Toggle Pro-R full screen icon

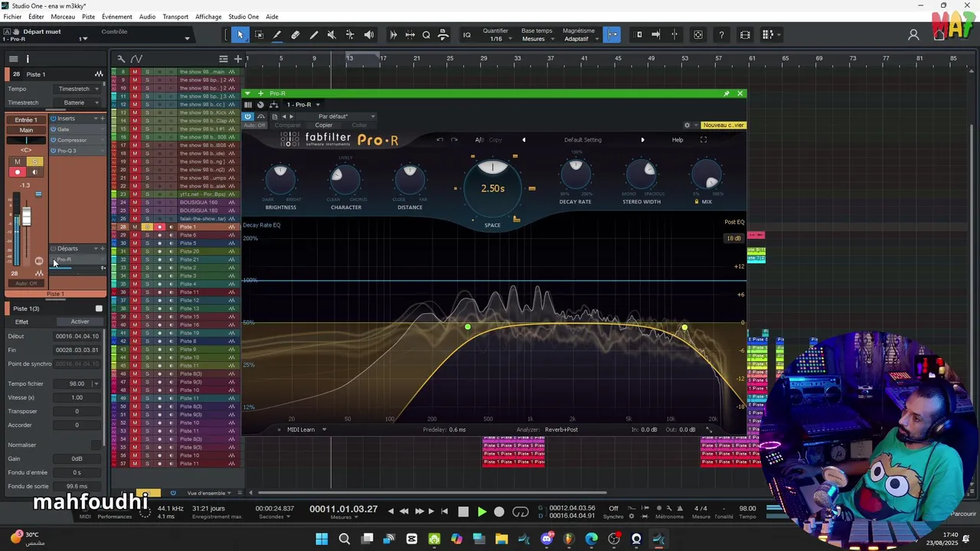[x=704, y=139]
